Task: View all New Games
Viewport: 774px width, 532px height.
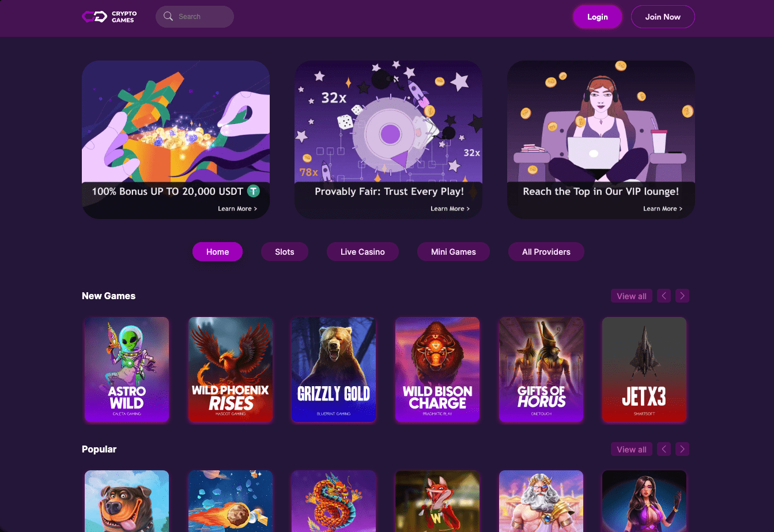Action: point(632,296)
